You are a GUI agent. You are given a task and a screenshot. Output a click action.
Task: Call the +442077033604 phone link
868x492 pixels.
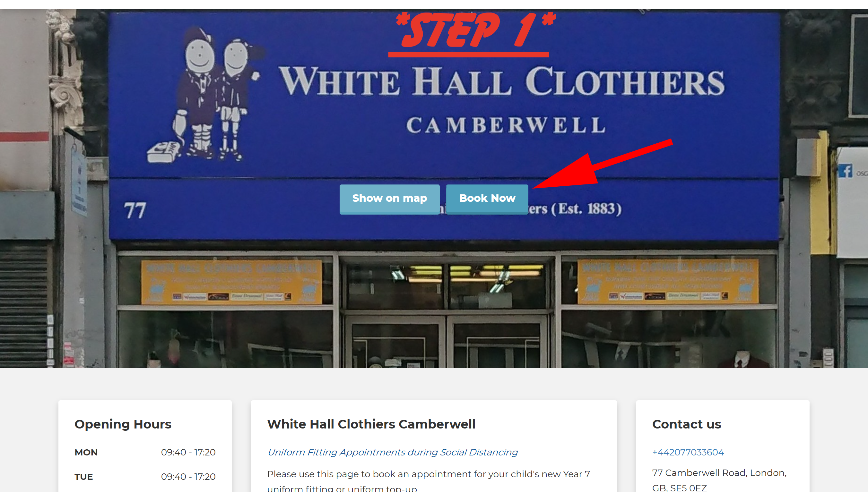coord(688,452)
